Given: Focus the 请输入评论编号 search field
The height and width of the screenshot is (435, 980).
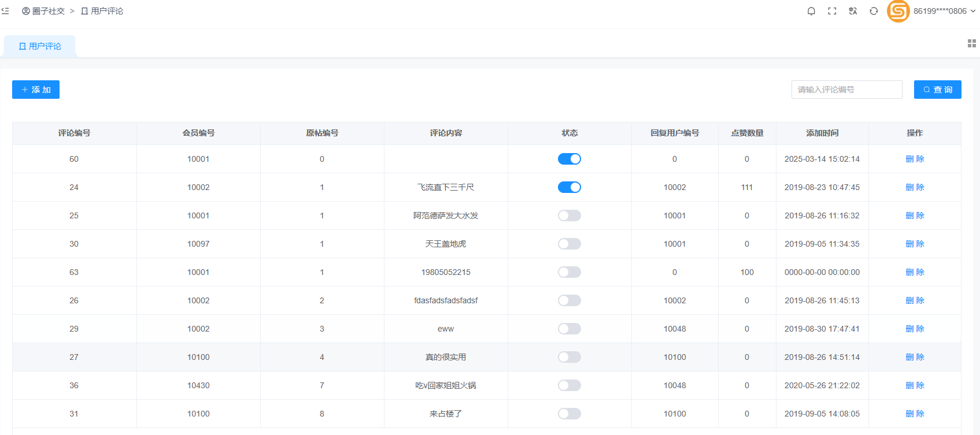Looking at the screenshot, I should click(846, 90).
